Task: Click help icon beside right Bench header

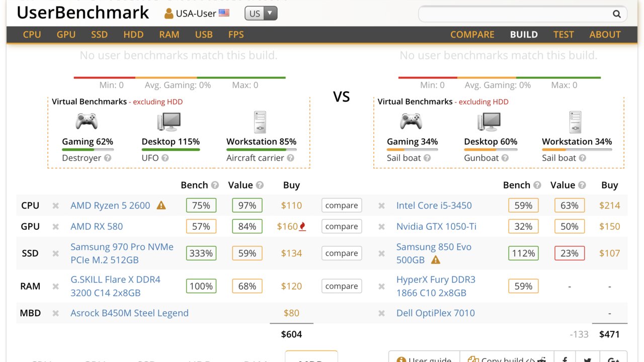Action: click(x=537, y=185)
